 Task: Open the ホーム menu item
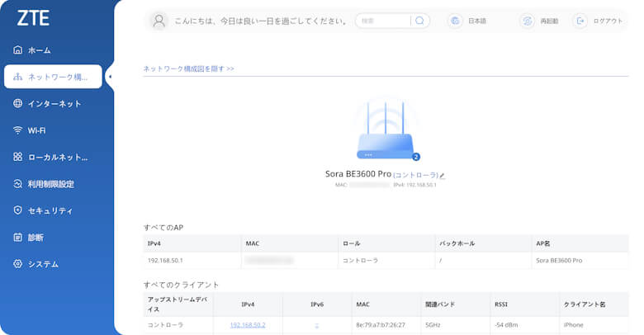pos(39,50)
